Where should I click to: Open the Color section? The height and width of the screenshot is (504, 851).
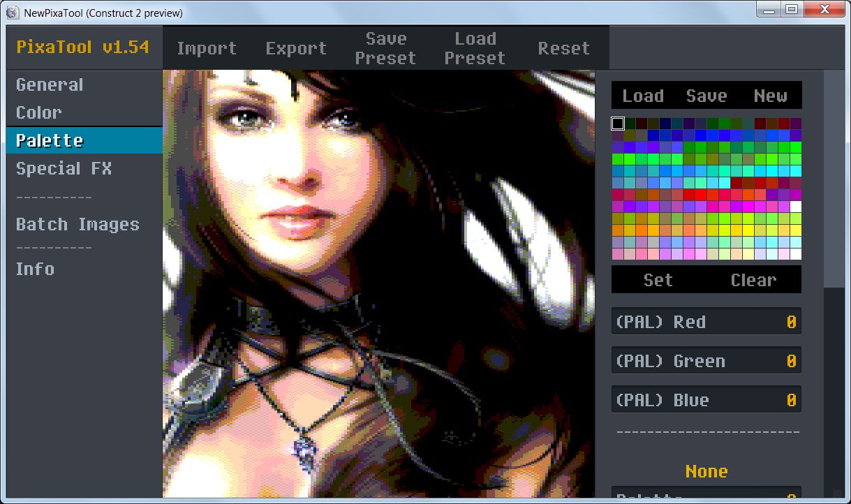[38, 112]
